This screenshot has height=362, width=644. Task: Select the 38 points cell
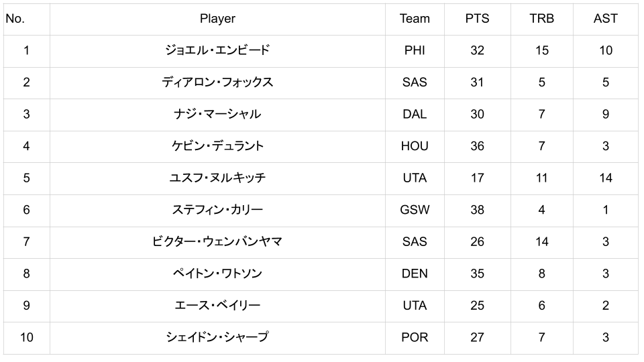pyautogui.click(x=477, y=210)
